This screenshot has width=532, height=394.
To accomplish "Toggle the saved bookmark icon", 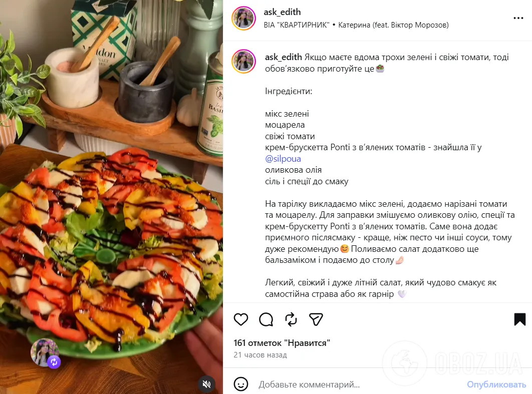I will click(x=519, y=319).
